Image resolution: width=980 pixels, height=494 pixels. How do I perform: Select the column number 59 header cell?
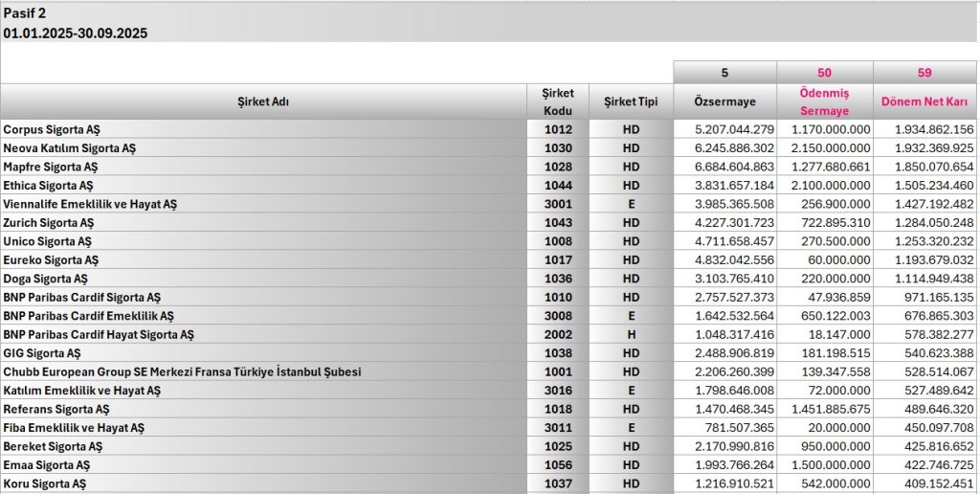pos(924,73)
